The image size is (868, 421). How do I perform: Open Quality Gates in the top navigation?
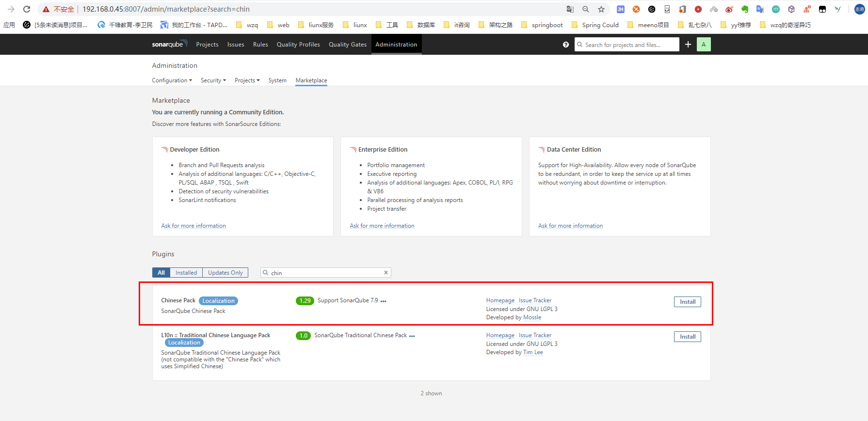click(x=348, y=45)
